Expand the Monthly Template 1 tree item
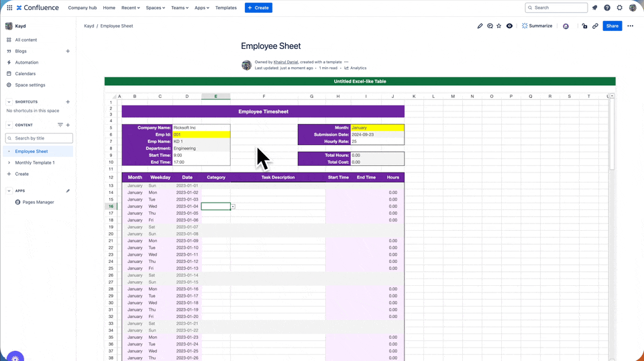Image resolution: width=644 pixels, height=361 pixels. point(9,163)
